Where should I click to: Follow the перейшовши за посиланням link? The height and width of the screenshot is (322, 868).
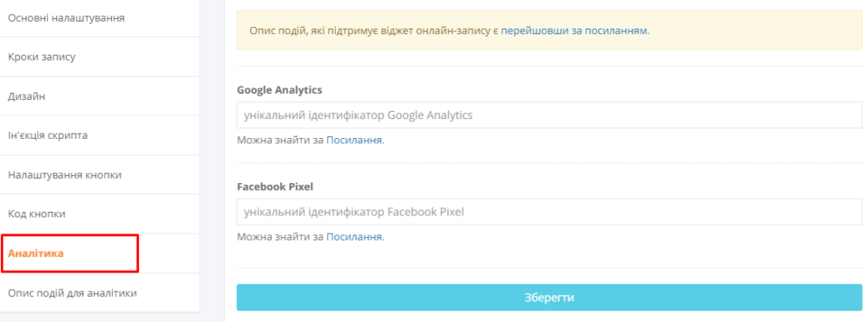574,30
